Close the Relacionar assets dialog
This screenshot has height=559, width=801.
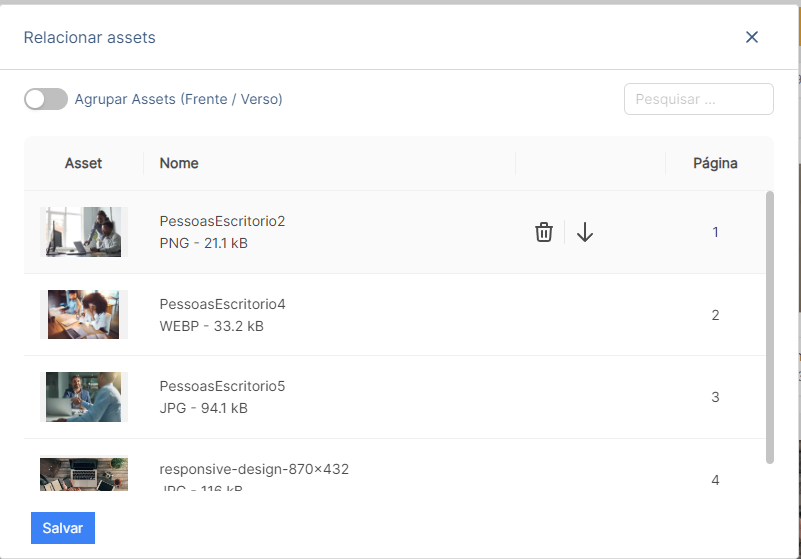click(751, 37)
